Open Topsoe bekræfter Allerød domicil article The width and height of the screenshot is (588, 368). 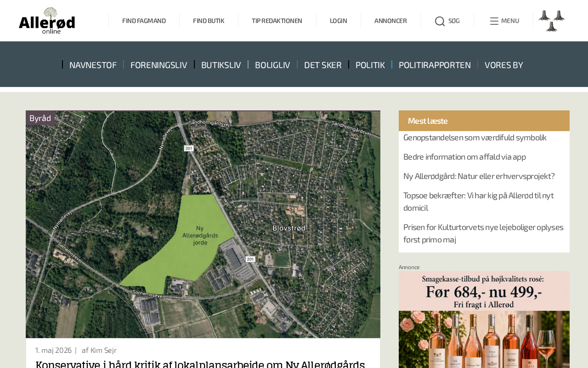click(479, 201)
